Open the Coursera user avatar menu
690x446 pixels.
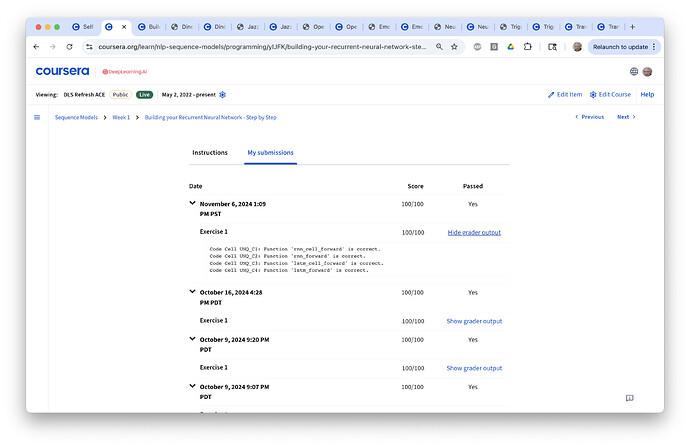pyautogui.click(x=647, y=72)
